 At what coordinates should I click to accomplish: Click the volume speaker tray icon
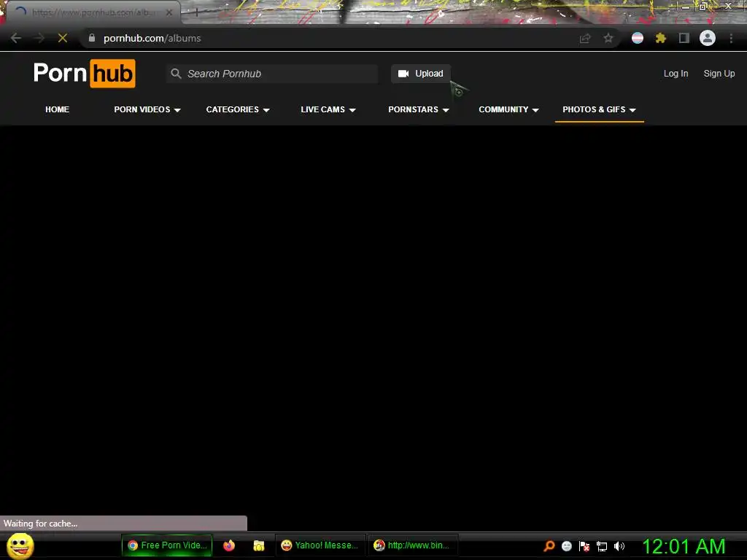click(x=619, y=546)
